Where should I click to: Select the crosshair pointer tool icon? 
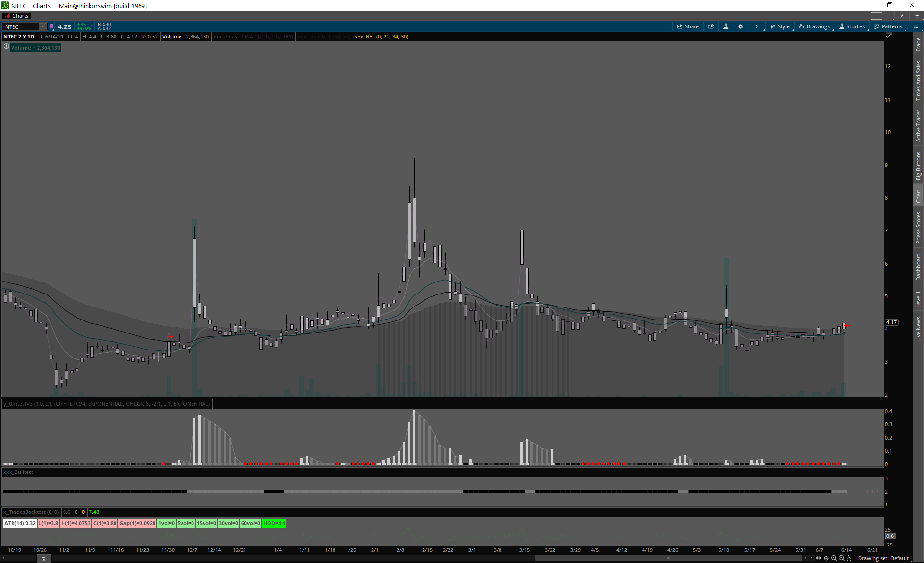pos(826,558)
